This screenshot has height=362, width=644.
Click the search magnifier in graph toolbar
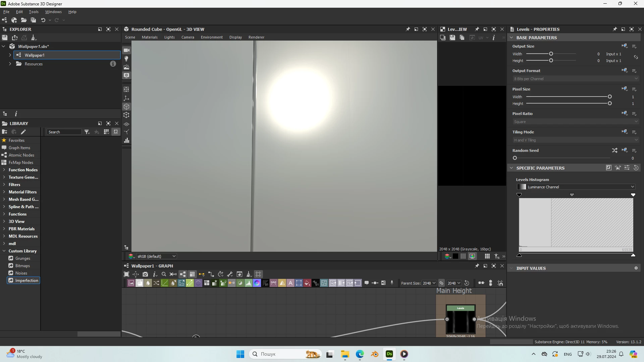164,274
